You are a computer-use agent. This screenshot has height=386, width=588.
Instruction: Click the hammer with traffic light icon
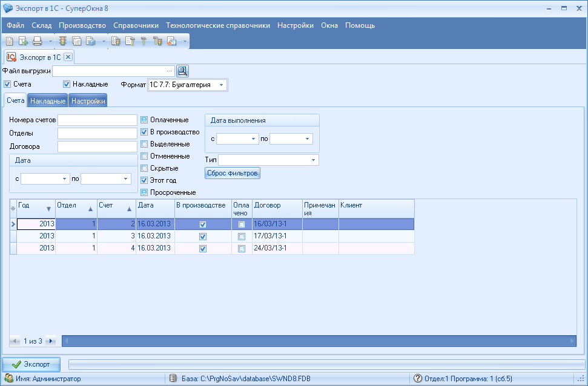coord(157,41)
